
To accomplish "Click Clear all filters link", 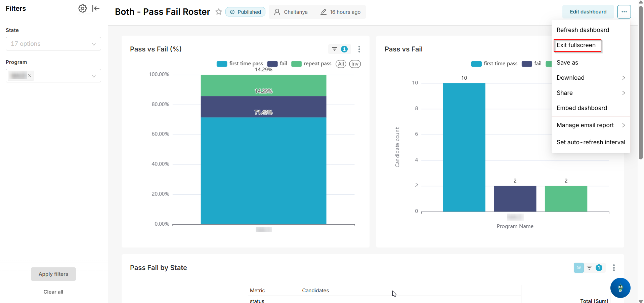I will [x=53, y=292].
